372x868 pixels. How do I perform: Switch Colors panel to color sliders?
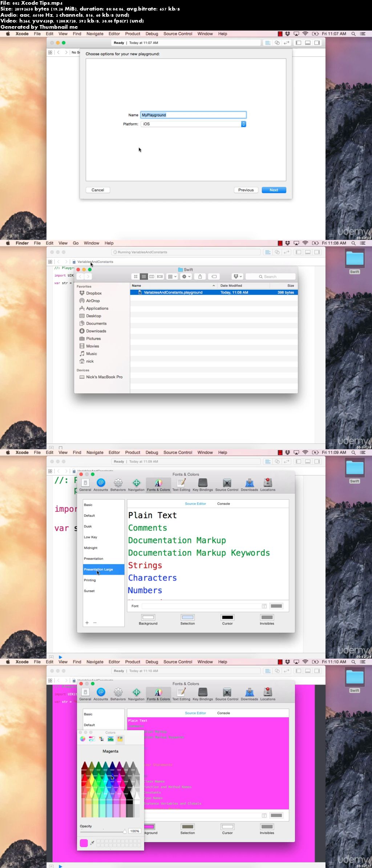92,739
